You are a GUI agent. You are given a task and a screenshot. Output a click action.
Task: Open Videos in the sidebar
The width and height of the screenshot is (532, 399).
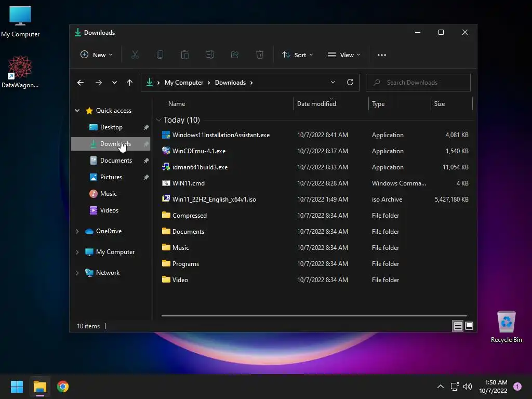(111, 210)
